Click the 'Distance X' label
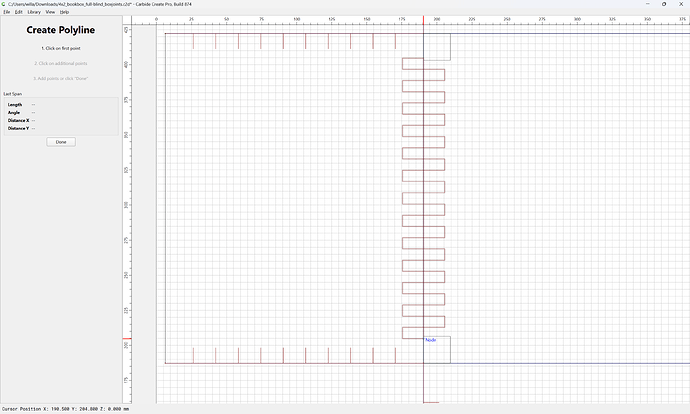Screen dimensions: 690x414 point(18,121)
